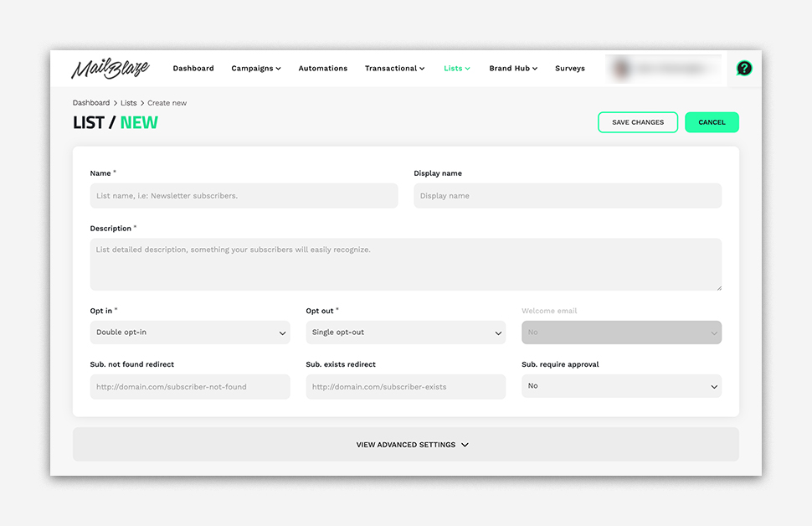Expand the Brand Hub menu
The image size is (812, 526).
point(513,69)
